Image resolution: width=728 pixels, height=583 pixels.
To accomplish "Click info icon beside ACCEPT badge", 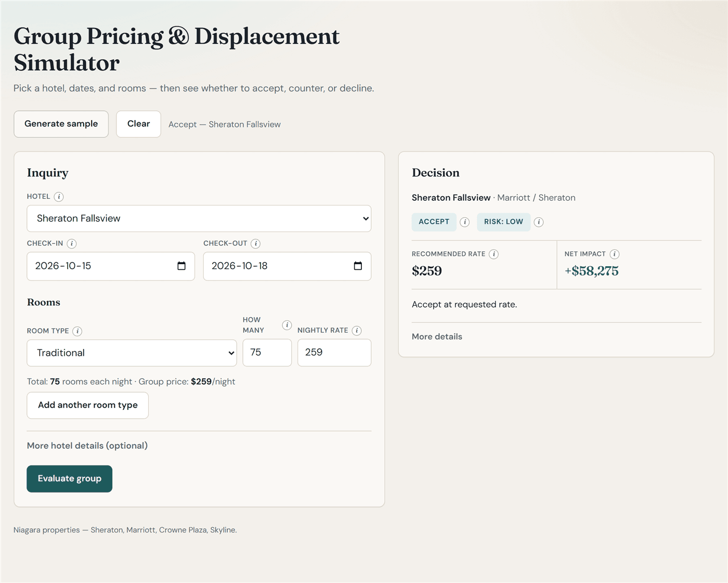I will click(465, 222).
